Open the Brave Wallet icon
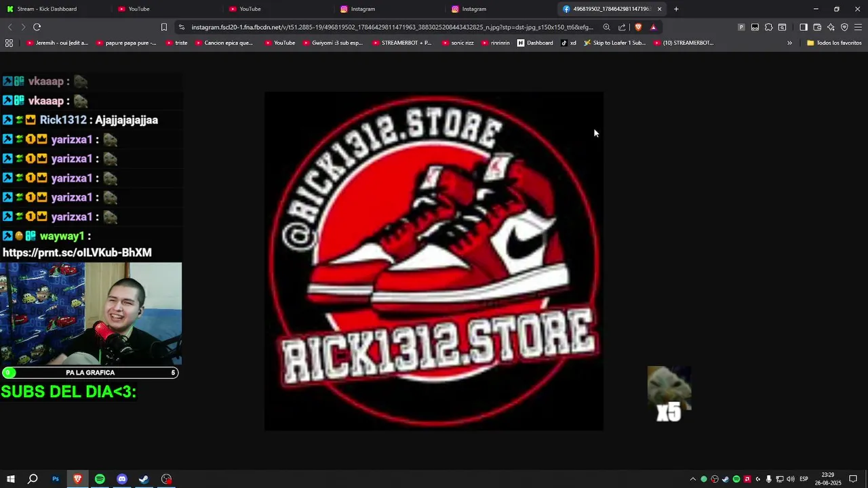Screen dimensions: 868x488 click(817, 27)
